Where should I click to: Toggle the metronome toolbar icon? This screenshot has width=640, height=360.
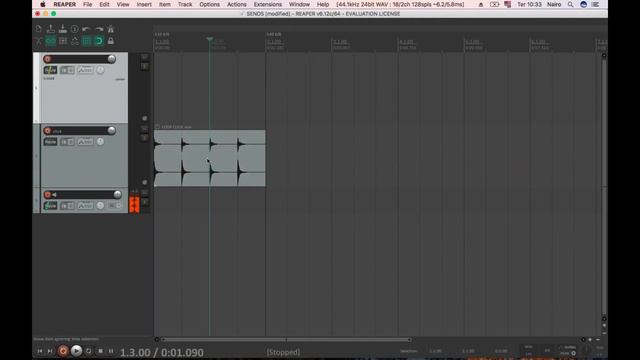click(x=111, y=29)
